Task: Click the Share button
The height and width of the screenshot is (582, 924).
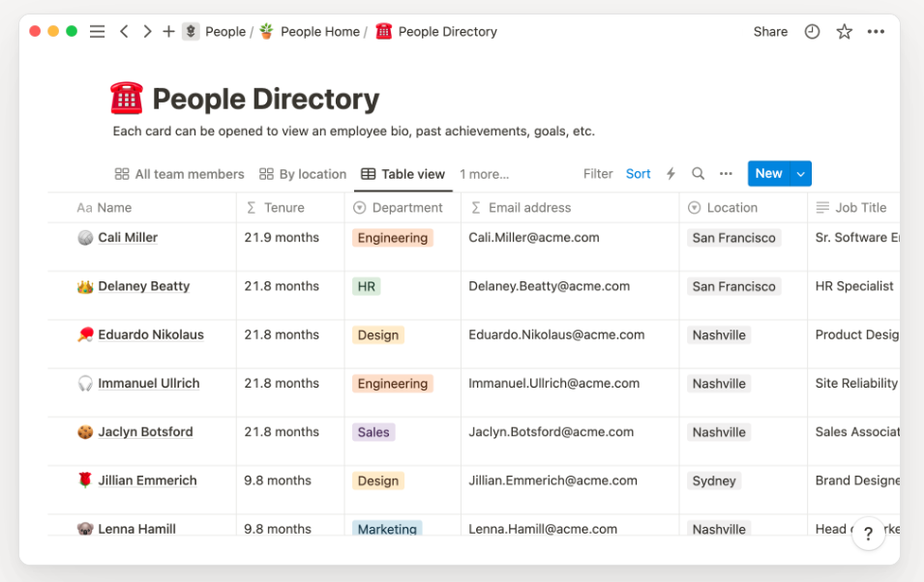Action: pyautogui.click(x=770, y=32)
